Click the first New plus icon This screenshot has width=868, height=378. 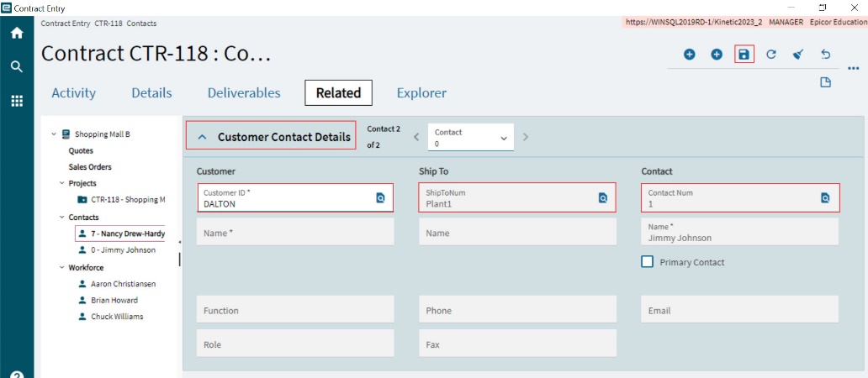pyautogui.click(x=689, y=54)
